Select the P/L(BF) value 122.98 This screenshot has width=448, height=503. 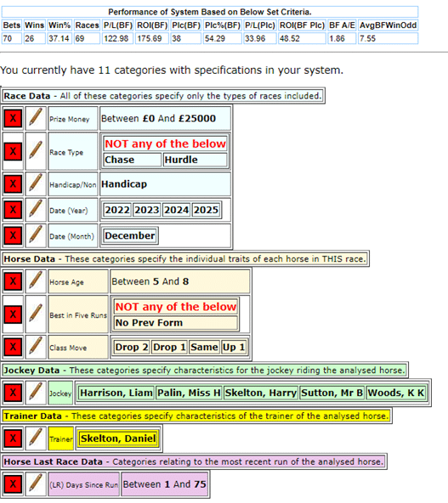coord(117,38)
